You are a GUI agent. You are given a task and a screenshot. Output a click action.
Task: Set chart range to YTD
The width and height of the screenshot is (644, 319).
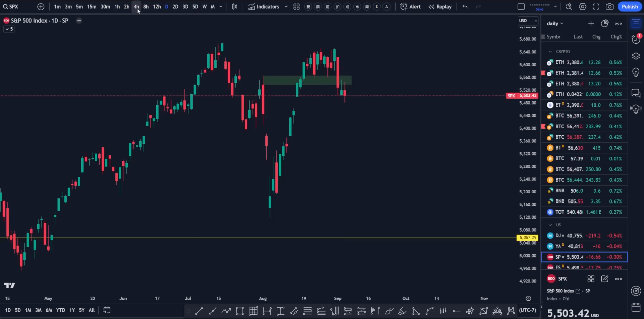tap(61, 310)
